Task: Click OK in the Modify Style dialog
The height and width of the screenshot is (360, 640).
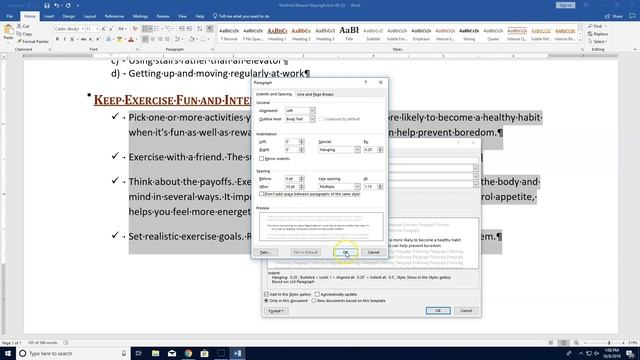Action: [x=438, y=311]
